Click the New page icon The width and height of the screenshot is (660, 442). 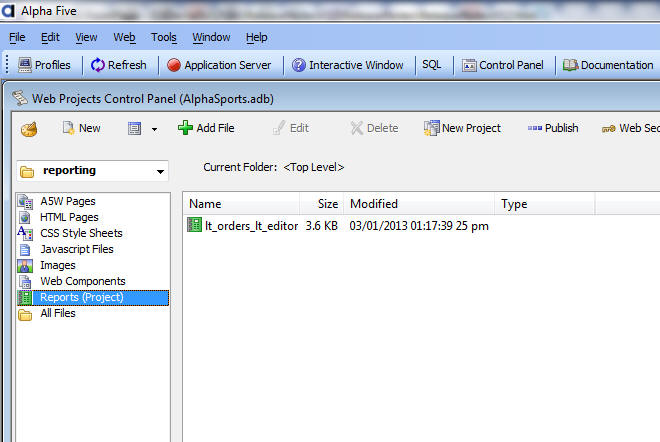click(68, 128)
